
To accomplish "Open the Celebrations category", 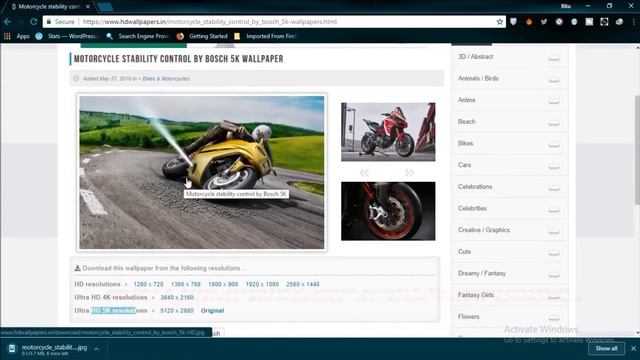I will click(475, 187).
